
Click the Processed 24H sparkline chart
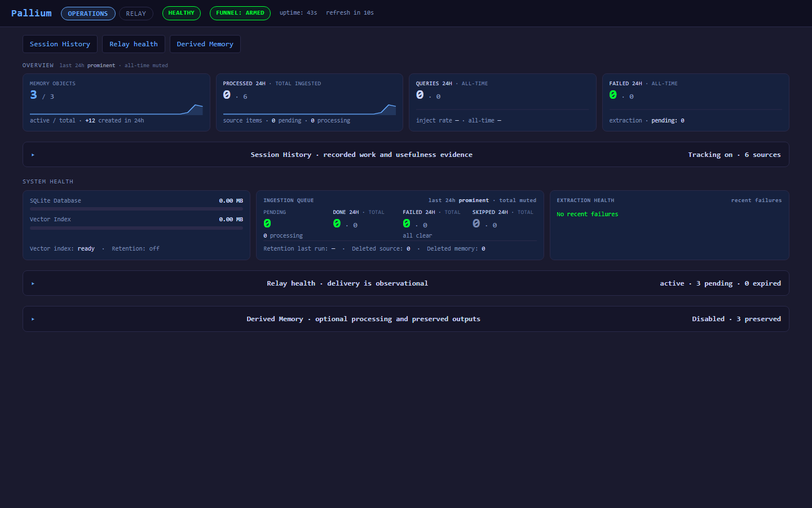(310, 110)
